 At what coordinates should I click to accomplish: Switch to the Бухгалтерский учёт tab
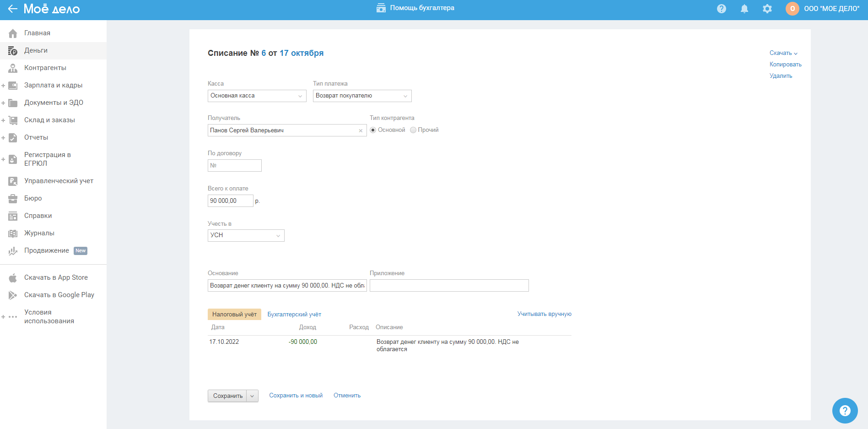pos(294,315)
